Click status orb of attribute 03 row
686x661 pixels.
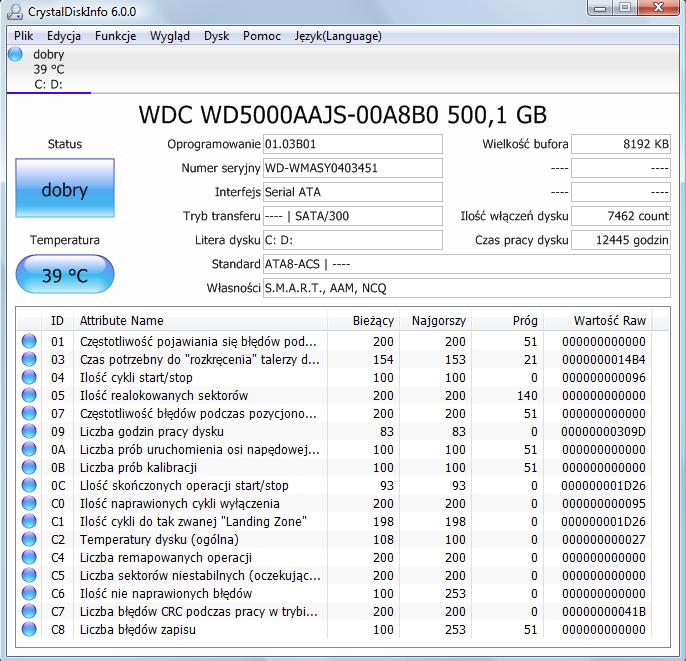pos(29,359)
